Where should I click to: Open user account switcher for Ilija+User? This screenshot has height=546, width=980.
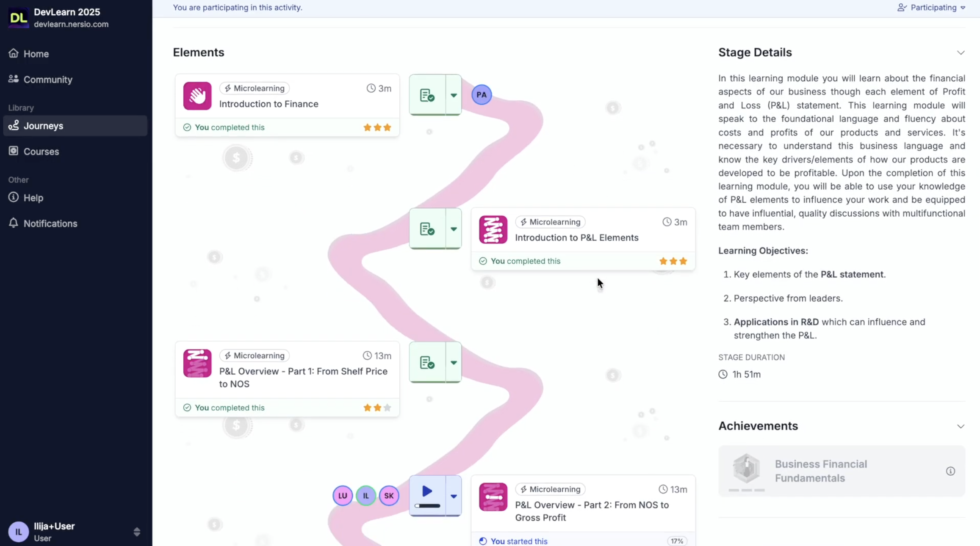[x=136, y=532]
